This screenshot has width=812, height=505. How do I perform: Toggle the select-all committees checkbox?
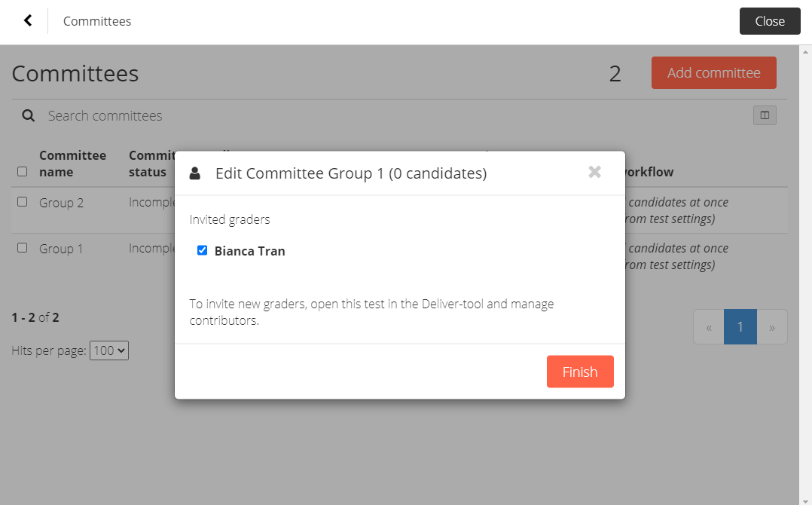(23, 171)
